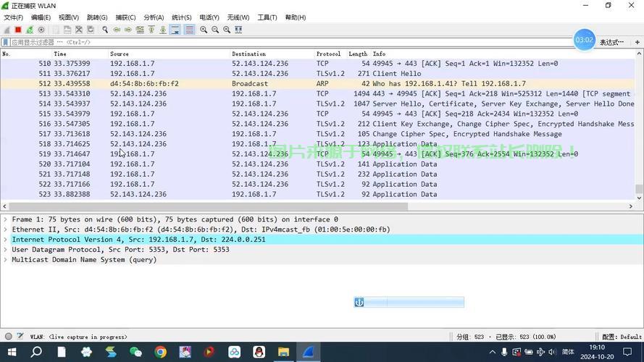The width and height of the screenshot is (644, 362).
Task: Click the 表达式 button
Action: (611, 43)
